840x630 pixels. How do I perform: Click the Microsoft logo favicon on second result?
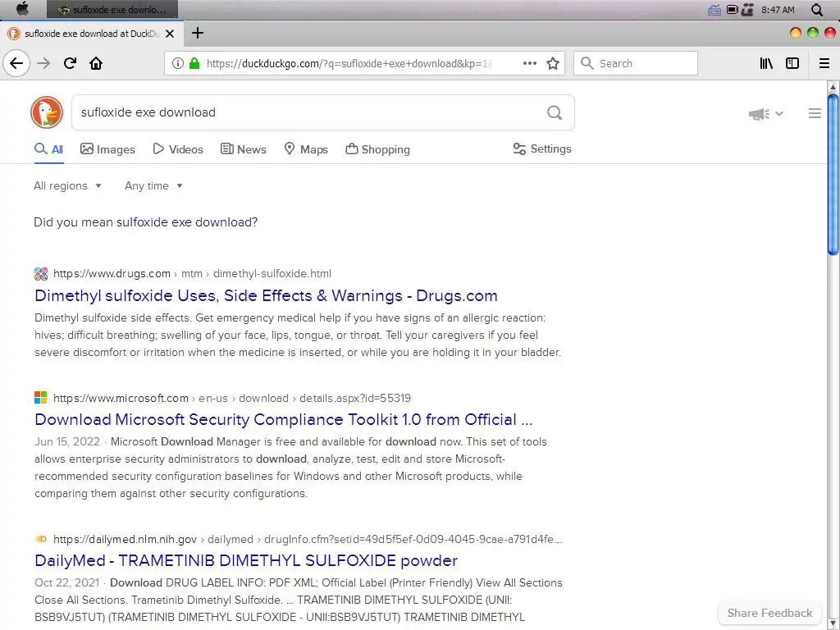[x=41, y=398]
